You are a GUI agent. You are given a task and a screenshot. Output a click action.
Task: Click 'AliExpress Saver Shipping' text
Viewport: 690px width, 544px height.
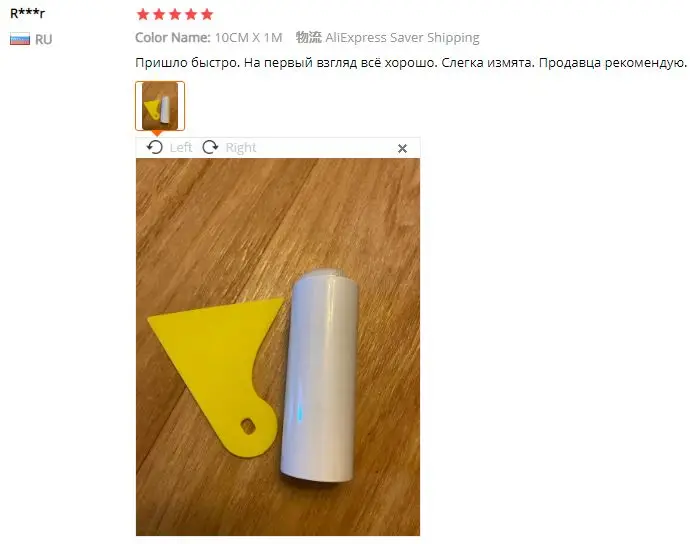[x=402, y=38]
